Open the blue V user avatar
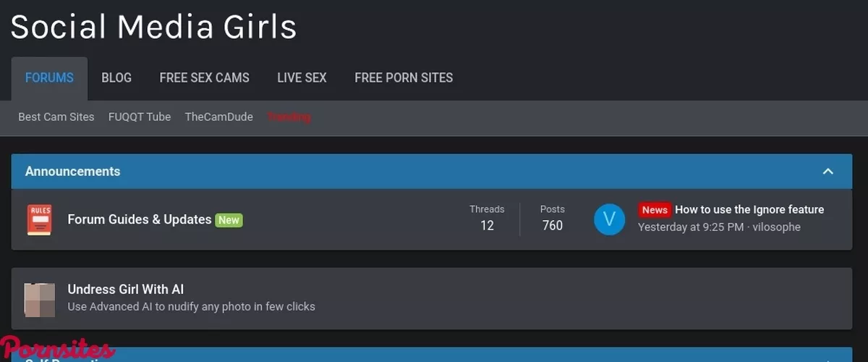This screenshot has height=362, width=868. (609, 219)
